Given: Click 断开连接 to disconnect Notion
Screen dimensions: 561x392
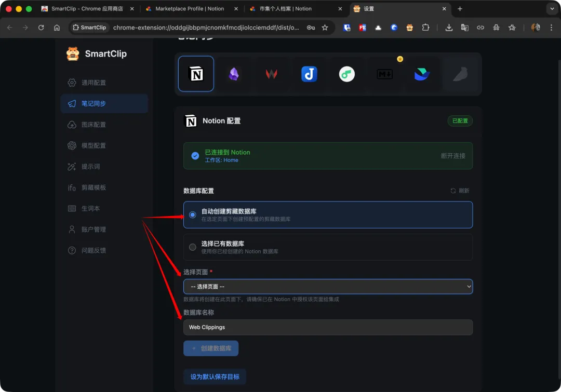Looking at the screenshot, I should [453, 156].
